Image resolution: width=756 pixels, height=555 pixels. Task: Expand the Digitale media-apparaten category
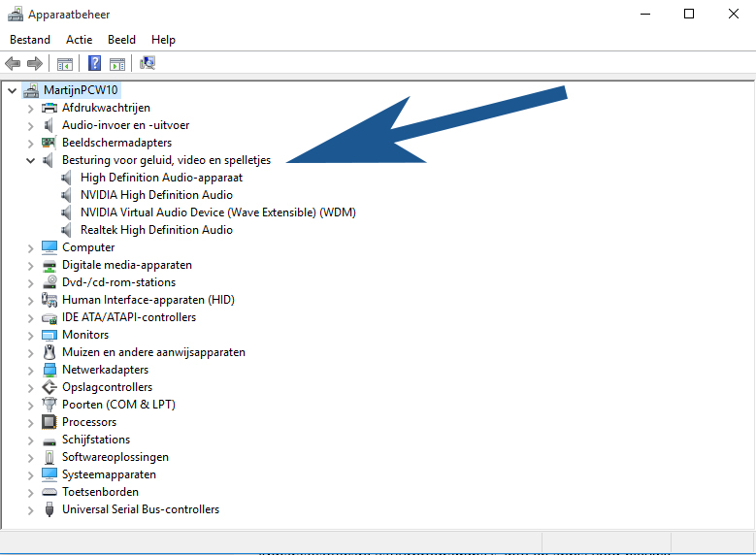30,266
